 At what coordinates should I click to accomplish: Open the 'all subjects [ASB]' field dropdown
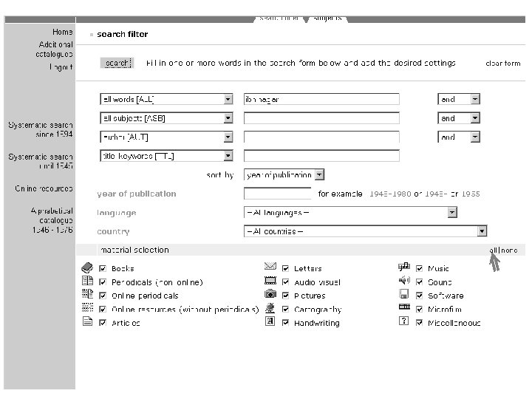point(166,118)
